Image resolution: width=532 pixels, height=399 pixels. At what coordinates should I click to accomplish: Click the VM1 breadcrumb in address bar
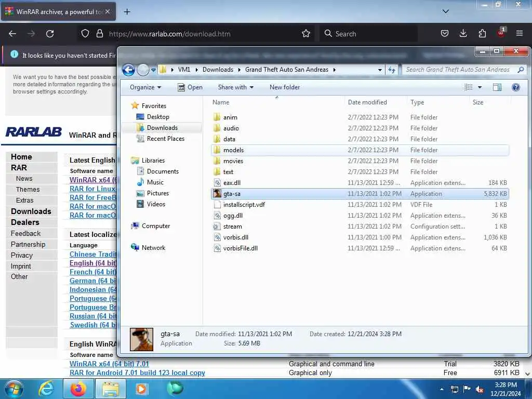click(184, 70)
